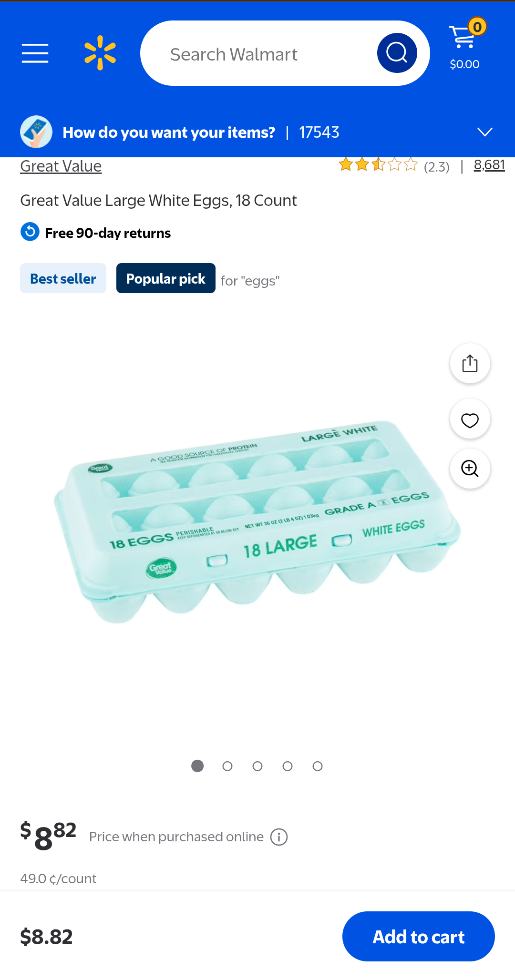
Task: Add eggs to favorites with heart icon
Action: pos(470,420)
